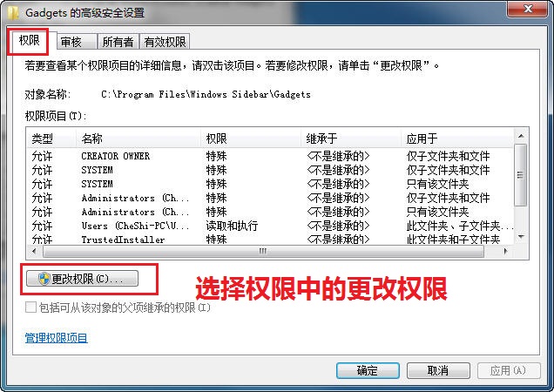Click the list's scroll down arrow
The height and width of the screenshot is (392, 554).
tap(521, 236)
